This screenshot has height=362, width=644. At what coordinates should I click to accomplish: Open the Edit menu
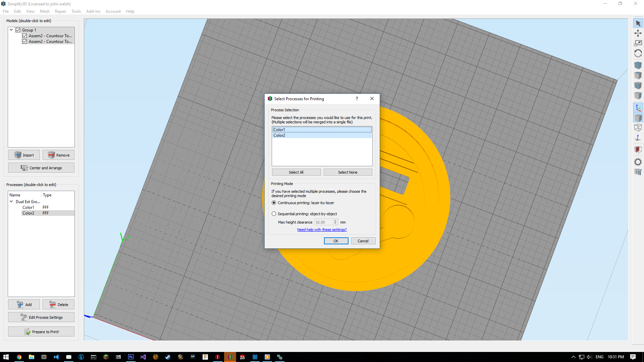click(17, 11)
